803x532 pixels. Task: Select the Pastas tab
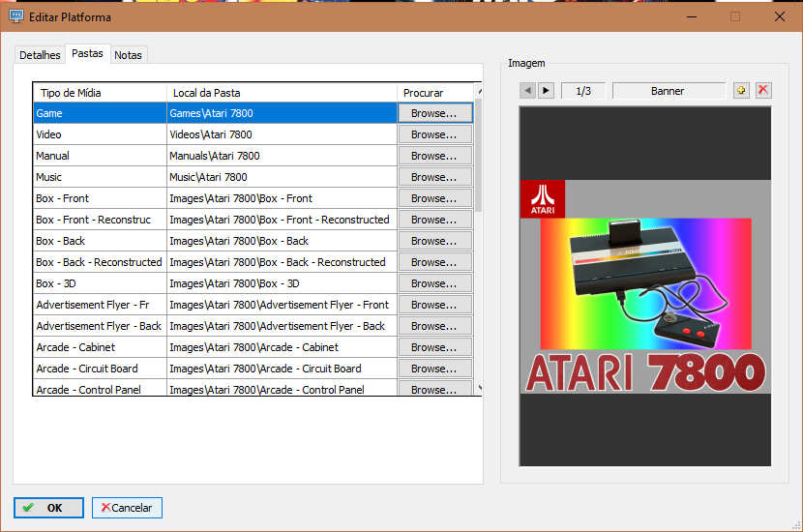pyautogui.click(x=88, y=53)
